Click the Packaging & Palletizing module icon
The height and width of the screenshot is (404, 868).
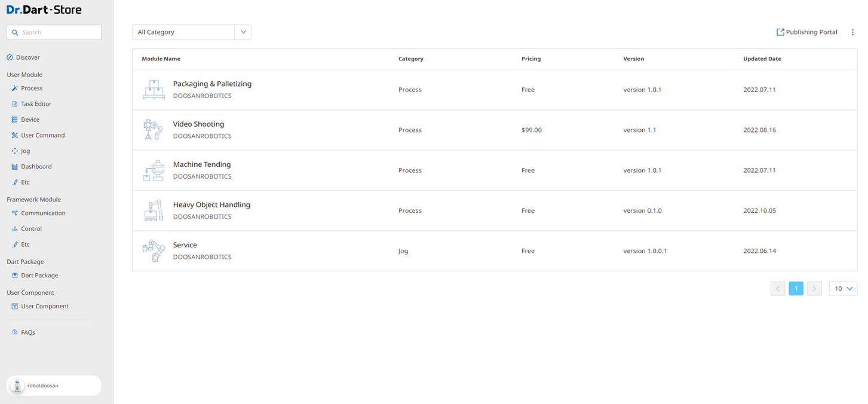(154, 90)
